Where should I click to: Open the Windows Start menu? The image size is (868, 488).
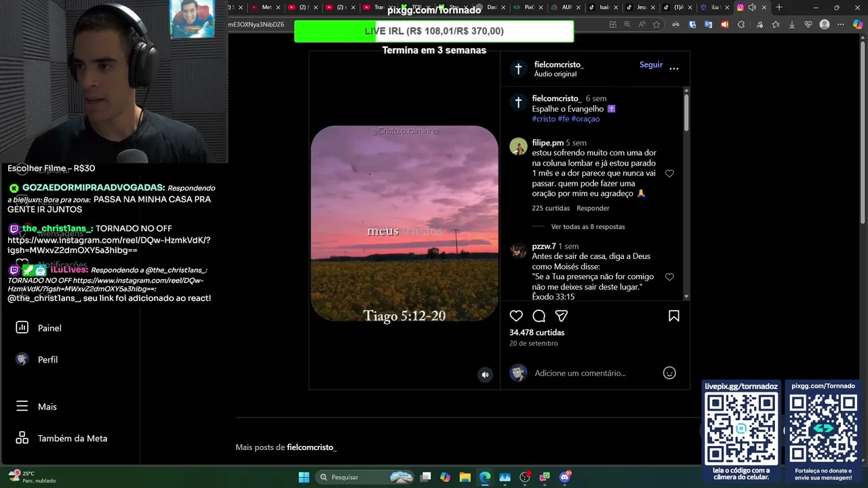[x=304, y=477]
